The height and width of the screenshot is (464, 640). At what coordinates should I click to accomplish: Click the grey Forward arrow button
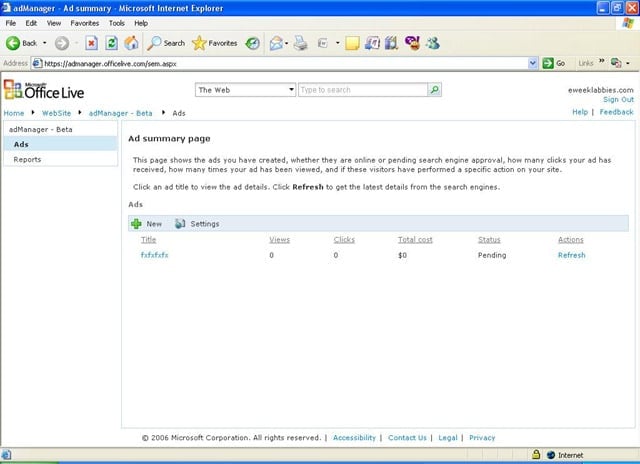click(x=62, y=43)
